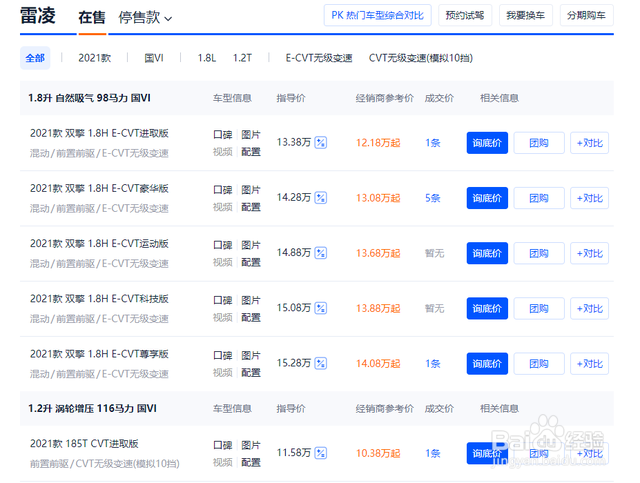Click the 预约试驾 button
Screen dimensions: 640x483
465,16
